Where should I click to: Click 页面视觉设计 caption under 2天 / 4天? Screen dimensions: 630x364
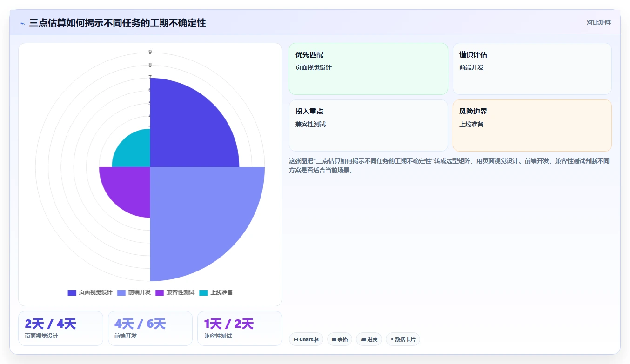[x=41, y=336]
